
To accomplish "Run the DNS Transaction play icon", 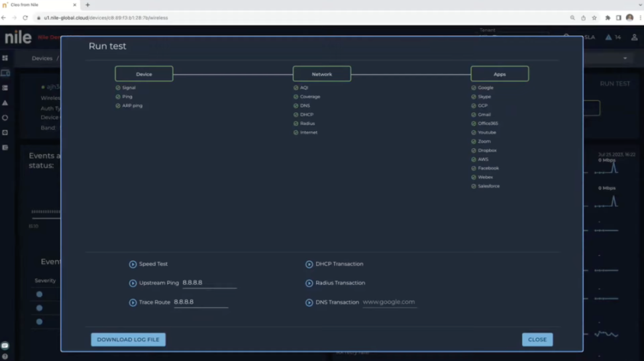I will point(309,303).
